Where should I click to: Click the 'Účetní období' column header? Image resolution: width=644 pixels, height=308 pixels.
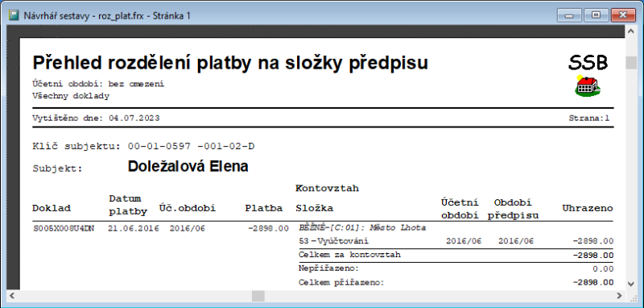460,209
